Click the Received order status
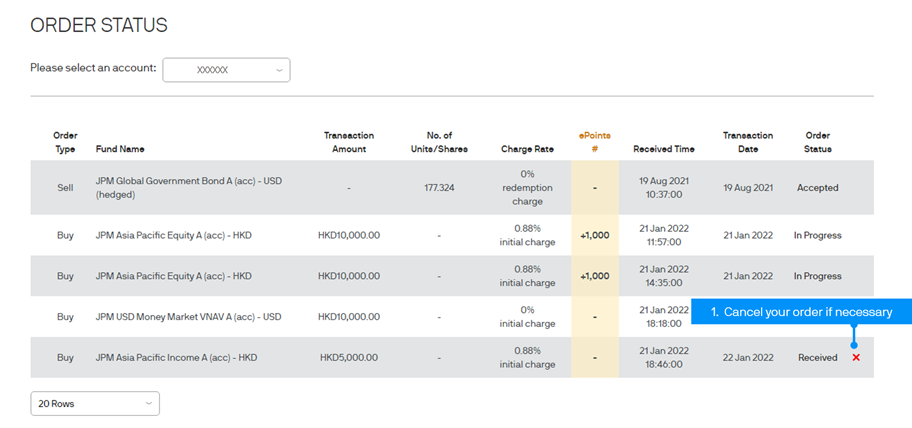The height and width of the screenshot is (428, 912). point(818,358)
